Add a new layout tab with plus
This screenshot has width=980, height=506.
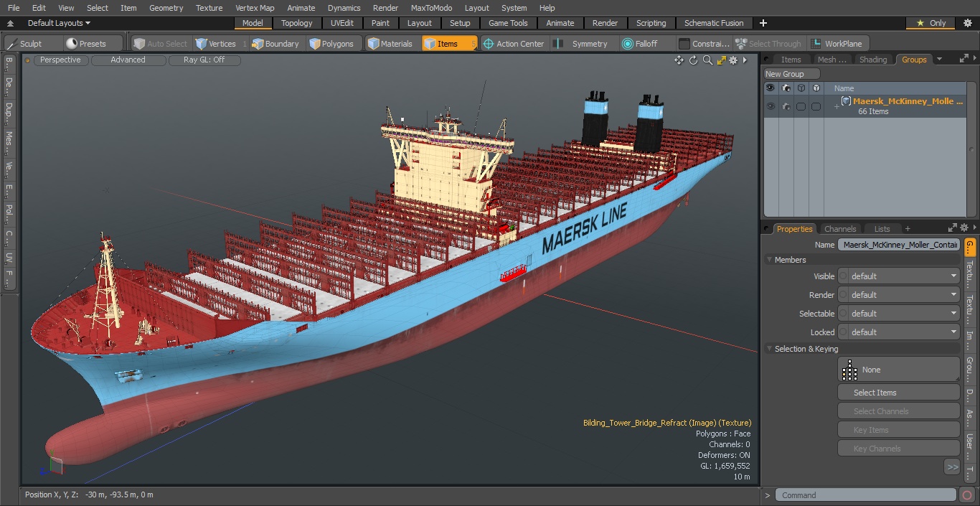coord(763,23)
